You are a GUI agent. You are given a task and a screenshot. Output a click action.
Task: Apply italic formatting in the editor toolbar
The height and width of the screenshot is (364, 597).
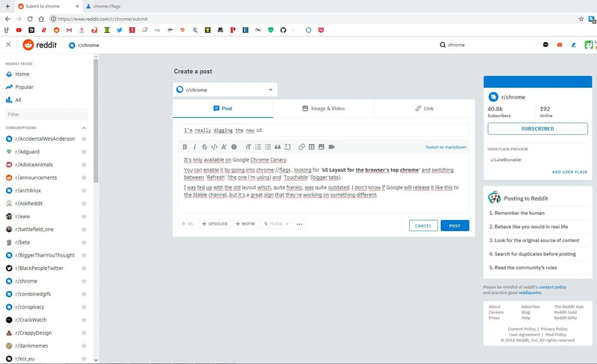click(195, 147)
